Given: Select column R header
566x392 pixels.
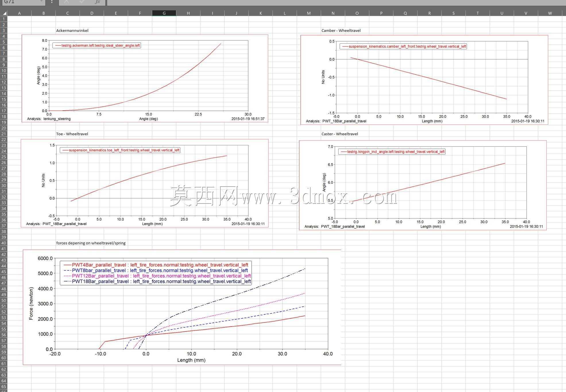Looking at the screenshot, I should [x=429, y=13].
